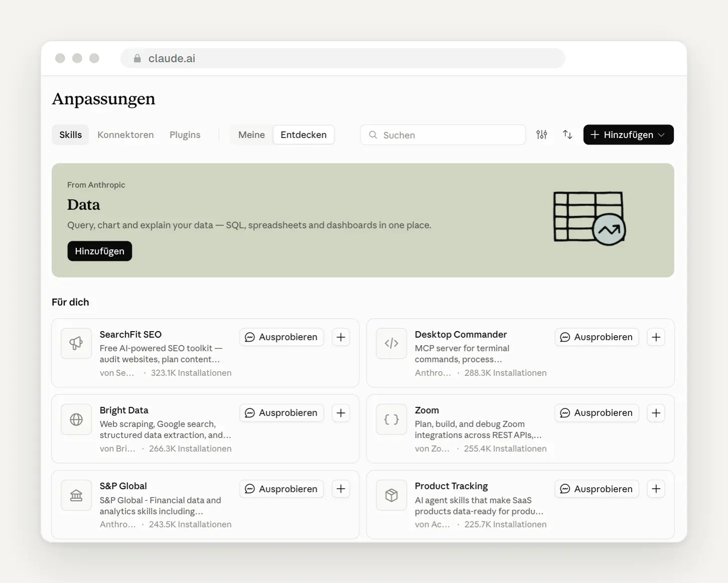The height and width of the screenshot is (583, 728).
Task: Add Zoom skill with its plus icon
Action: click(656, 413)
